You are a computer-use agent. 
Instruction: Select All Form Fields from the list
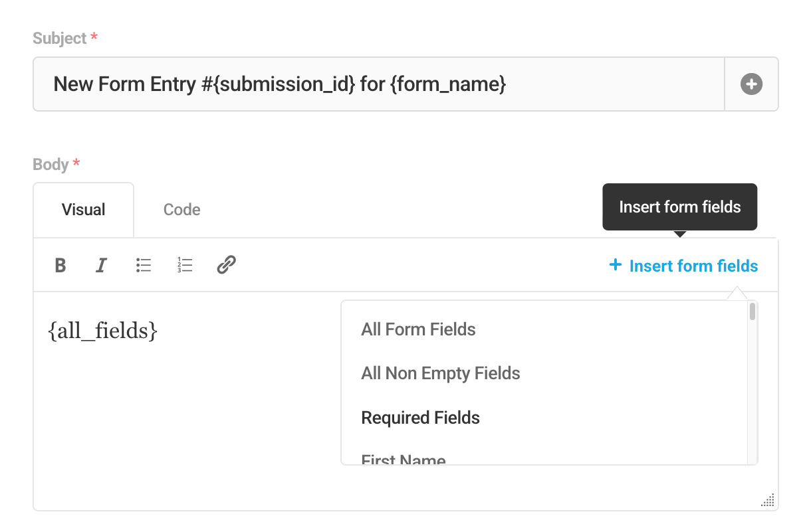tap(418, 329)
